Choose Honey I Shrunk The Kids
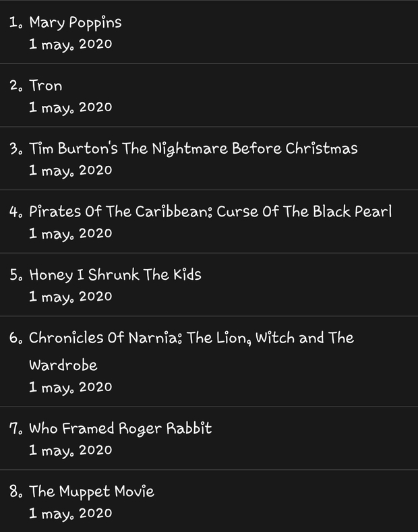 click(x=115, y=275)
